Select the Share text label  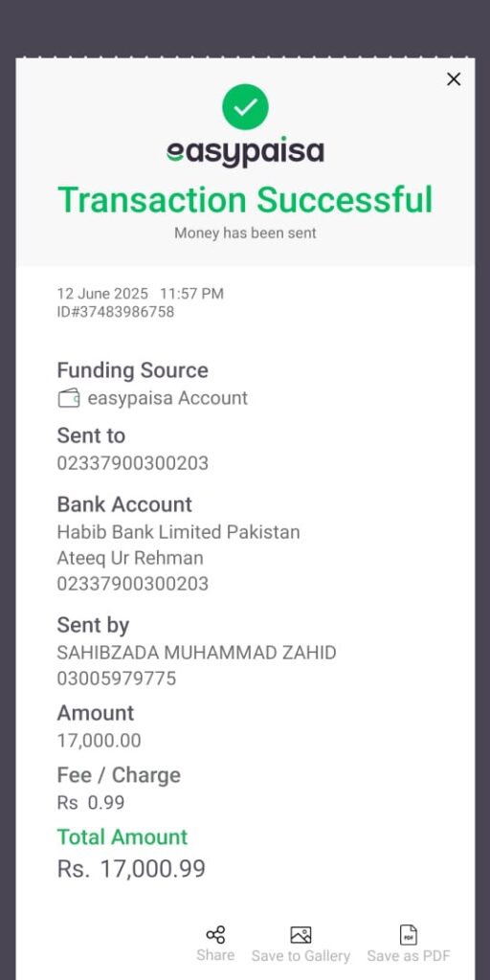(215, 955)
